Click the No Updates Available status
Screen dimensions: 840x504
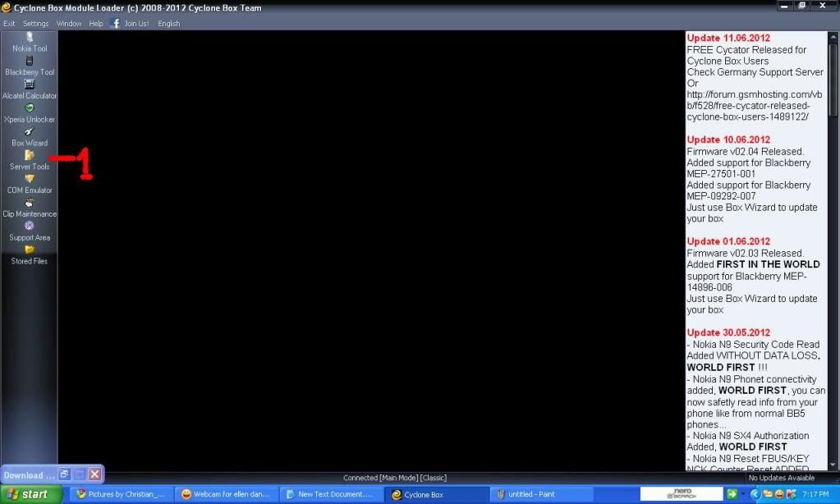coord(782,478)
